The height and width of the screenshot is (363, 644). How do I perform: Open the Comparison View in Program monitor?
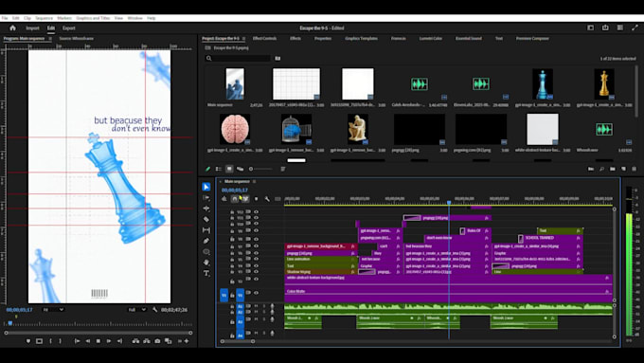[x=168, y=341]
